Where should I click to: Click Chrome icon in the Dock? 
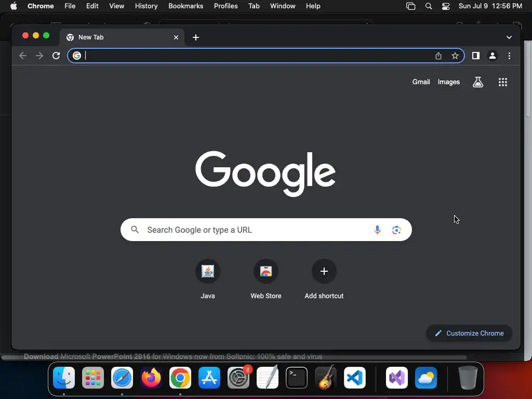point(180,378)
